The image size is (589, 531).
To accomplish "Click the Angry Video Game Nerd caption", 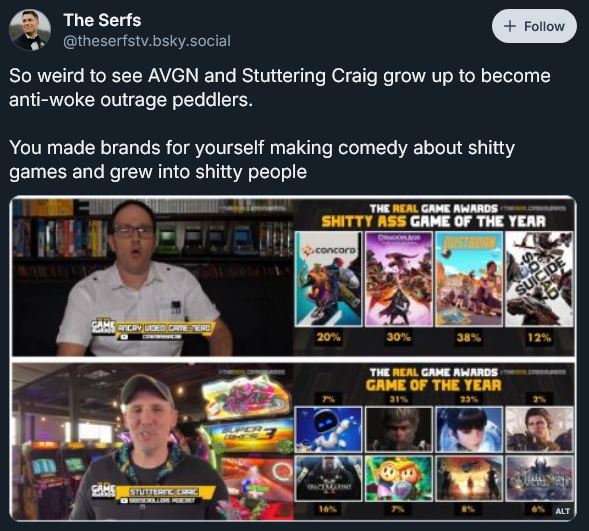I will pyautogui.click(x=165, y=328).
